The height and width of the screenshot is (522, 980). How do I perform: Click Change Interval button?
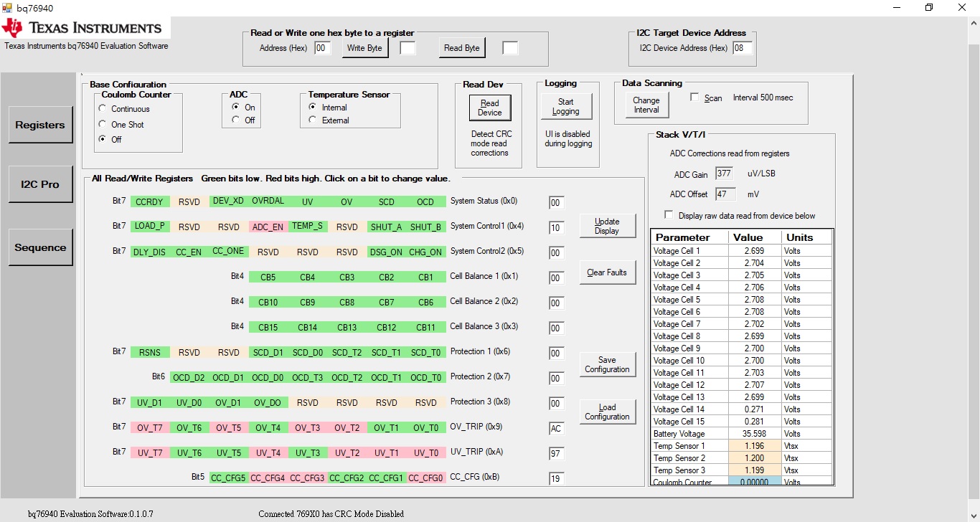click(646, 105)
